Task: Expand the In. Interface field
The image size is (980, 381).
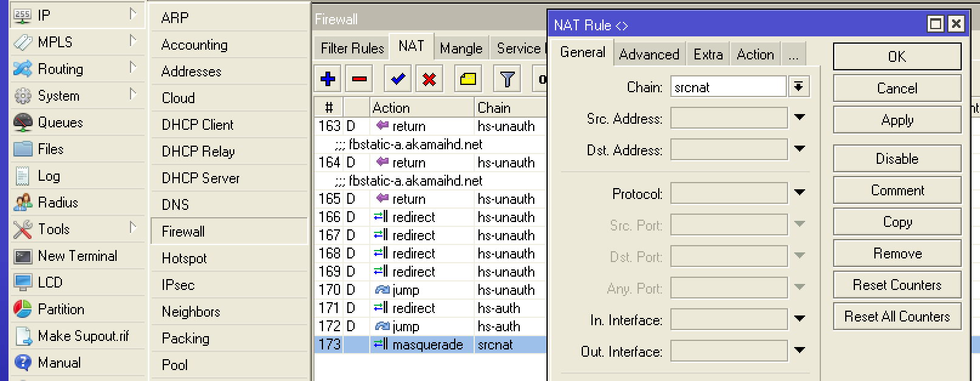Action: coord(800,319)
